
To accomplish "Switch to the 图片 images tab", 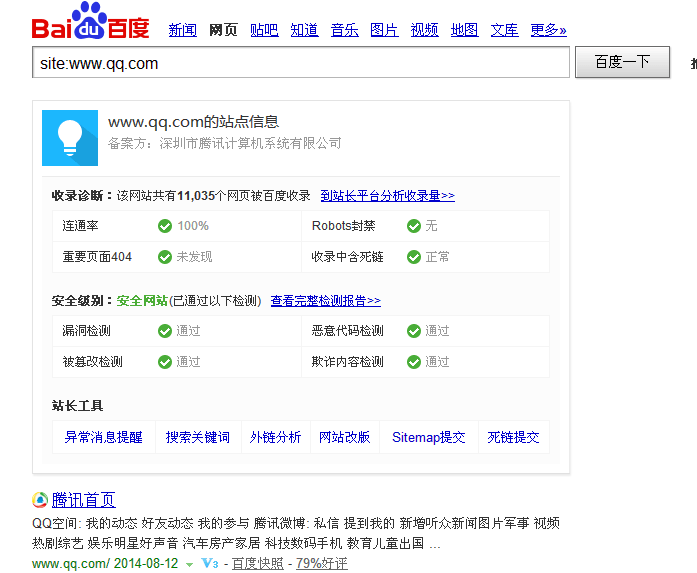I will (384, 30).
